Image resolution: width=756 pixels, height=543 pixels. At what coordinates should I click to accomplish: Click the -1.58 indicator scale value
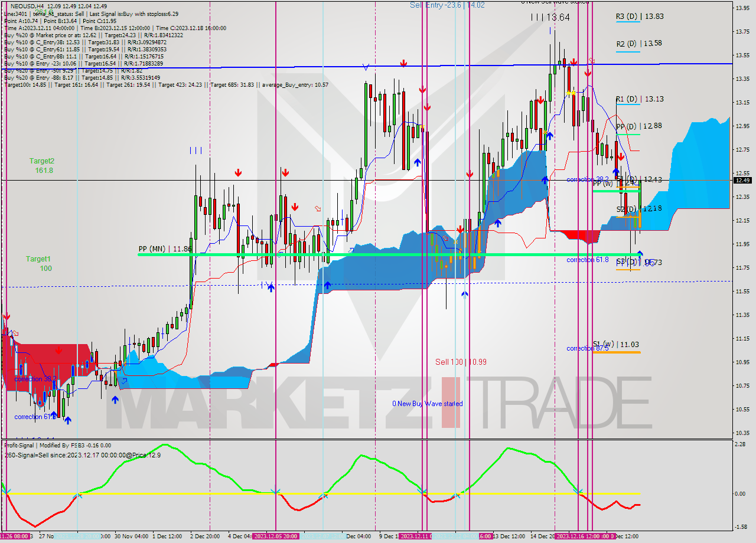(741, 528)
